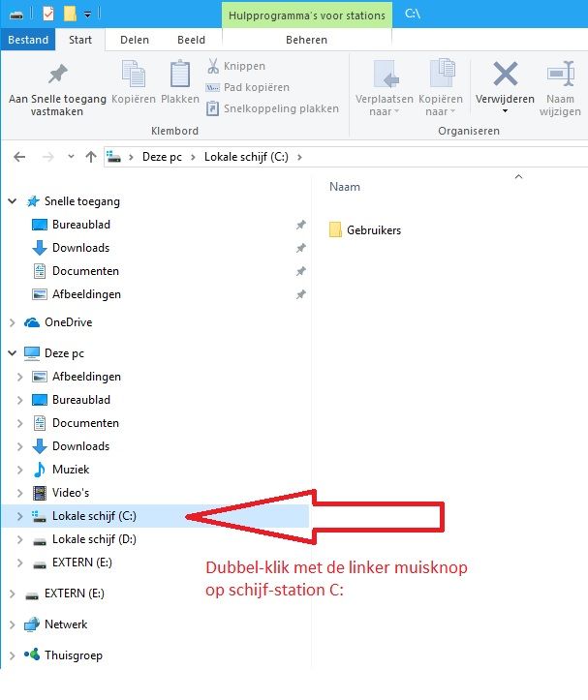
Task: Switch to the Delen ribbon tab
Action: coord(135,40)
